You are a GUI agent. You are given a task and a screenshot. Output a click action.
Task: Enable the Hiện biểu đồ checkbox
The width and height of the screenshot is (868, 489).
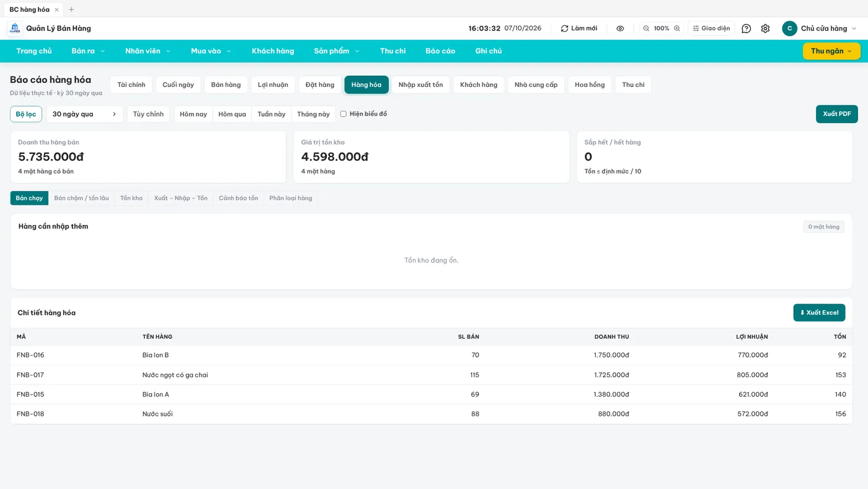pos(343,114)
